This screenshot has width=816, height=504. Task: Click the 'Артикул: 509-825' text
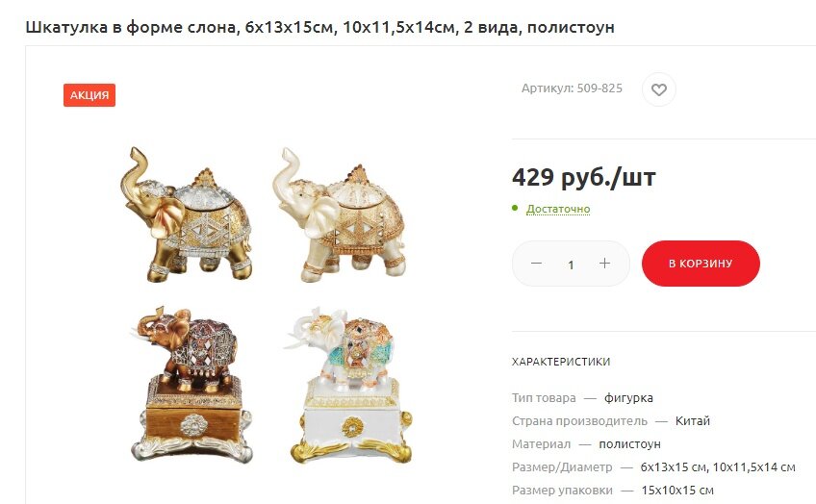[x=572, y=88]
